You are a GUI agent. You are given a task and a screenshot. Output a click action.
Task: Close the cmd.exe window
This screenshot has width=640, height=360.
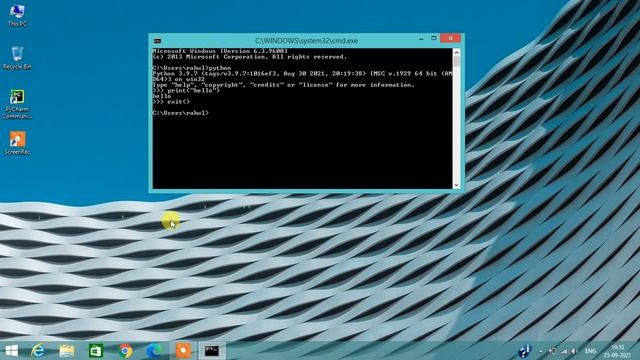coord(451,38)
